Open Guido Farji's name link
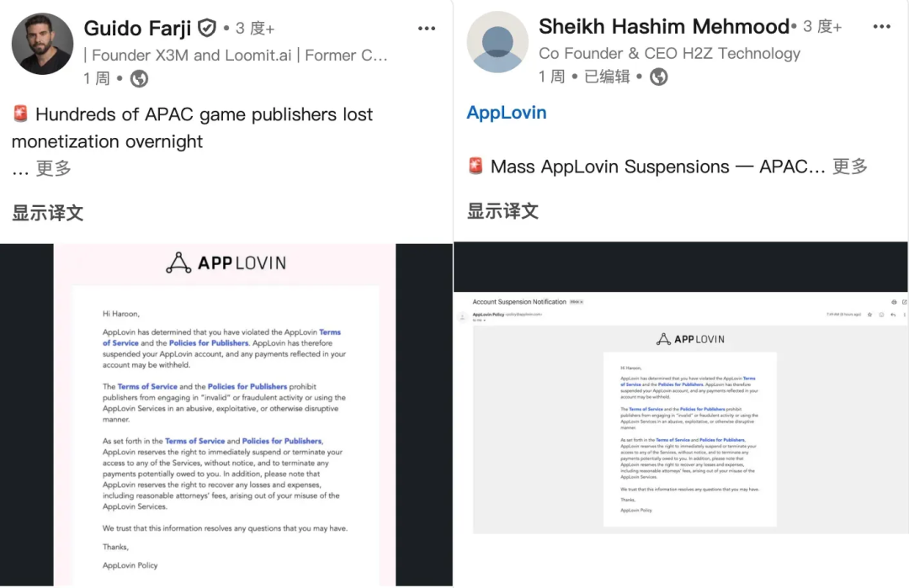The height and width of the screenshot is (588, 909). [137, 28]
